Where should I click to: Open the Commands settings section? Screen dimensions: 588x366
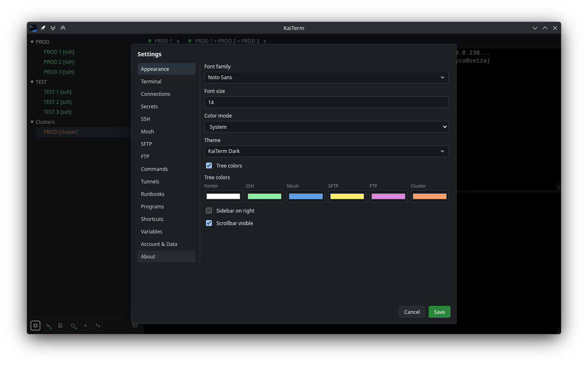pyautogui.click(x=166, y=169)
